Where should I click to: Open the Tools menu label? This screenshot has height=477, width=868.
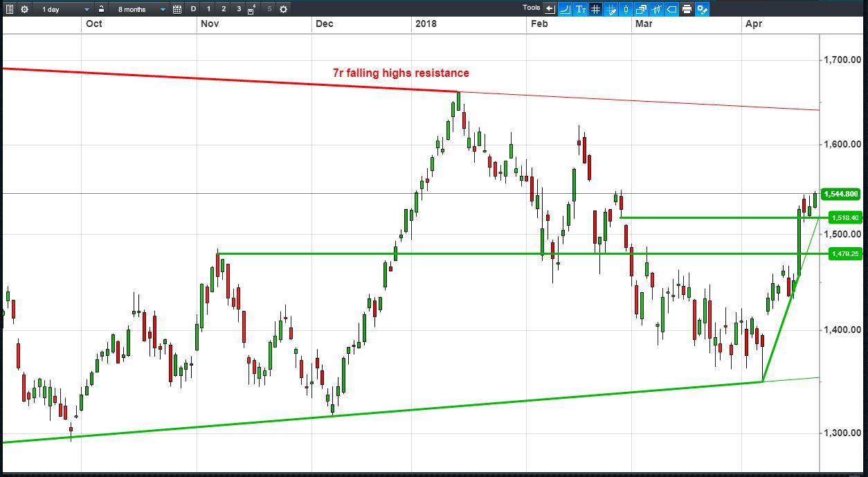tap(532, 8)
